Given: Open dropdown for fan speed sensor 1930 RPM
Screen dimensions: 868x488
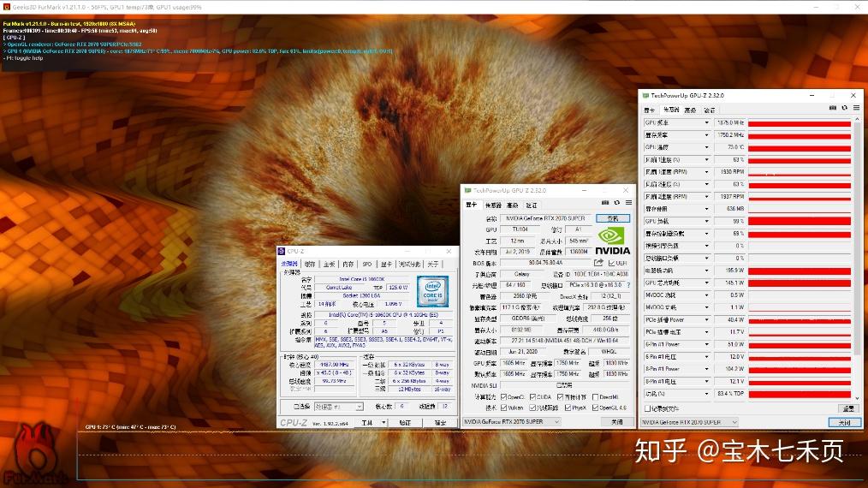Looking at the screenshot, I should click(x=706, y=172).
